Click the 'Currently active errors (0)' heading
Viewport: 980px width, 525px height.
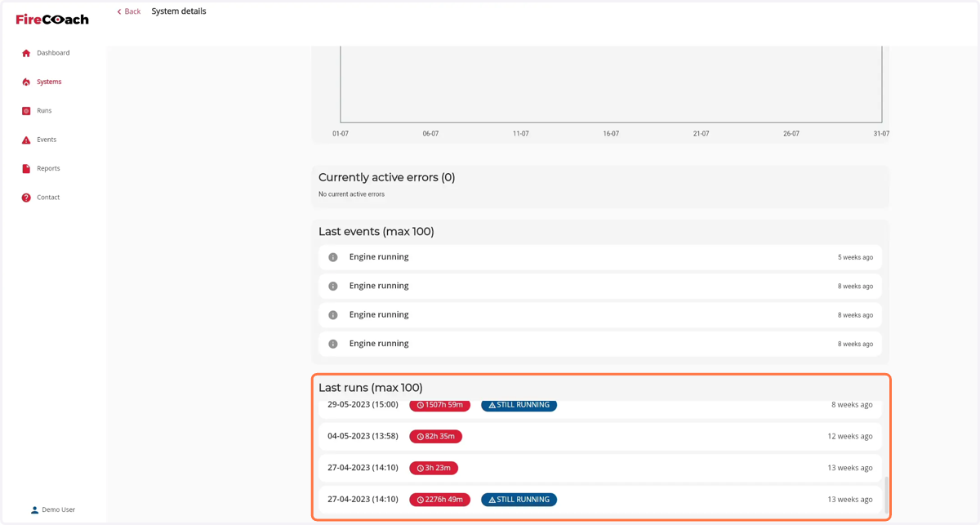click(386, 177)
